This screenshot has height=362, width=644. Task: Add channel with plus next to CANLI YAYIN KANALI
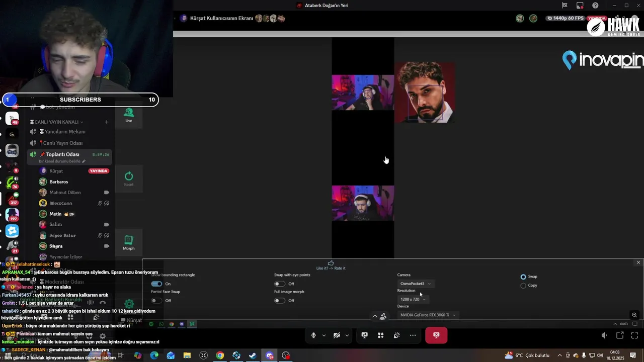[107, 122]
